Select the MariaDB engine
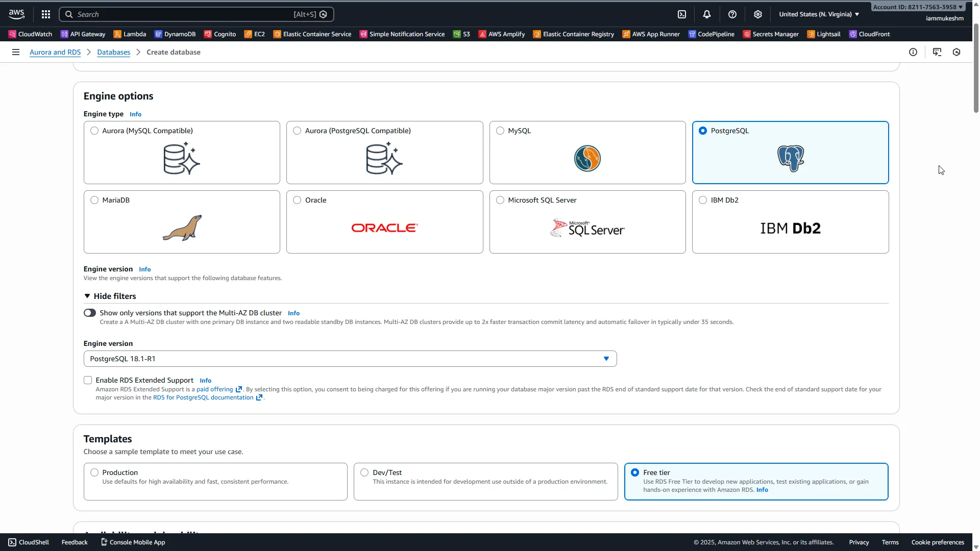The height and width of the screenshot is (551, 980). [94, 200]
